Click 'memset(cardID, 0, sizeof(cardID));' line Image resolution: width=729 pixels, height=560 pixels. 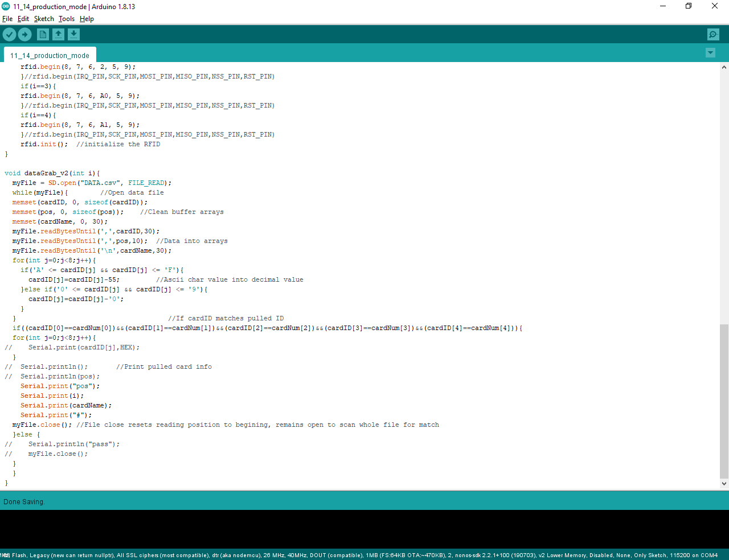(x=80, y=202)
